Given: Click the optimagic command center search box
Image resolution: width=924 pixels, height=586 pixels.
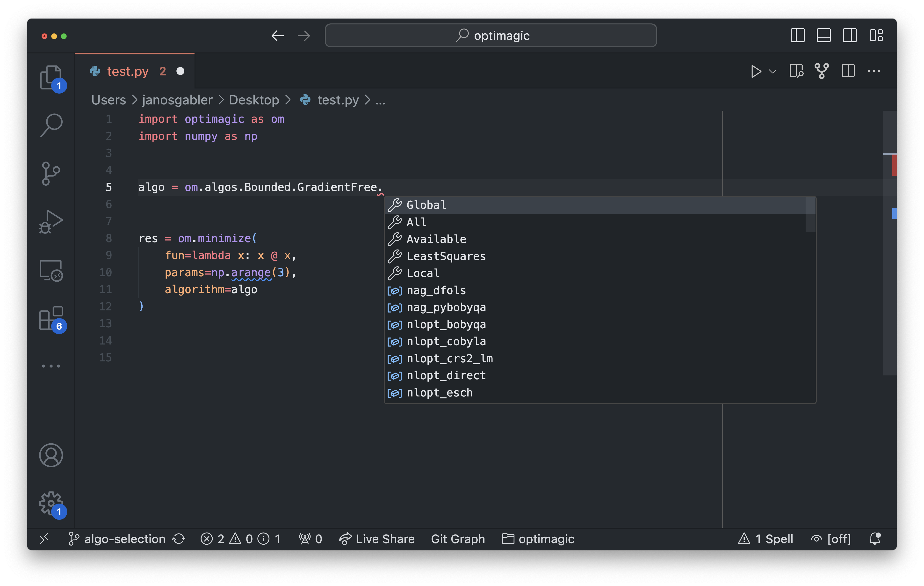Looking at the screenshot, I should 491,36.
